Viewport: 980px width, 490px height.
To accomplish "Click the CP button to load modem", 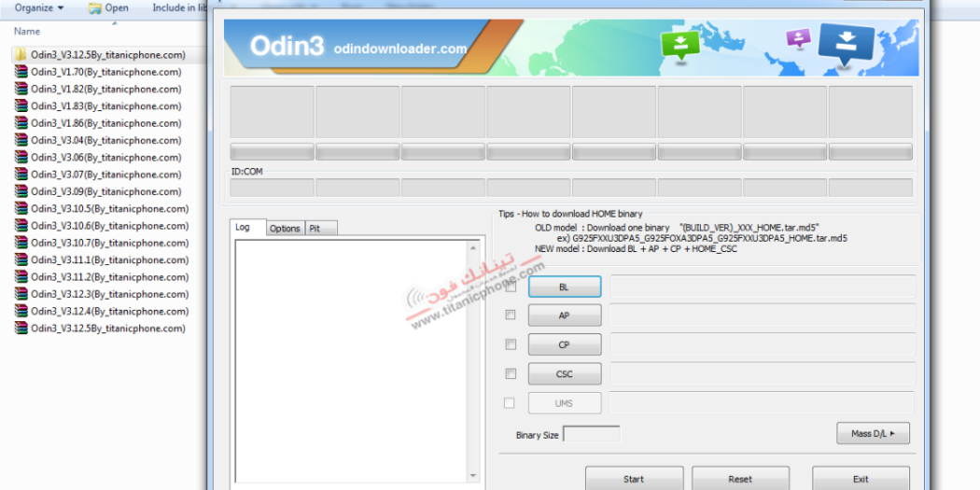I will click(x=565, y=345).
